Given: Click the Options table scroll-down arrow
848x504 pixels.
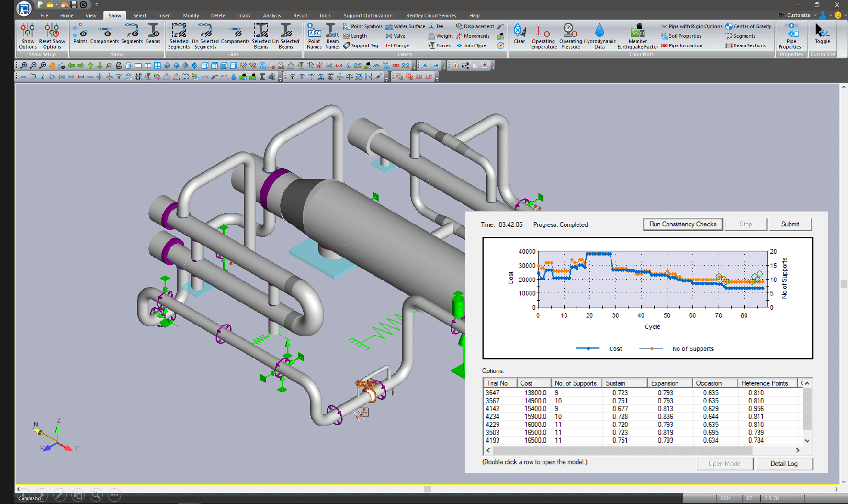Looking at the screenshot, I should (x=807, y=441).
